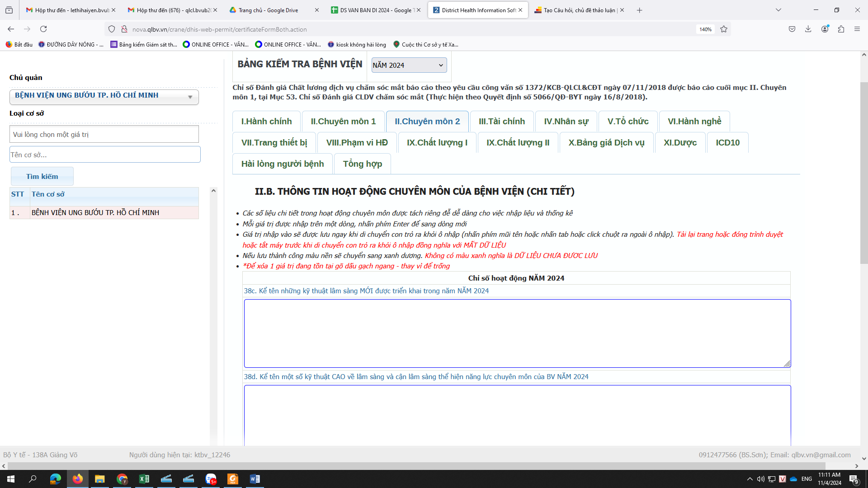Select BỆNH VIỆN UNG BƯỚU row in list
This screenshot has width=868, height=488.
95,213
